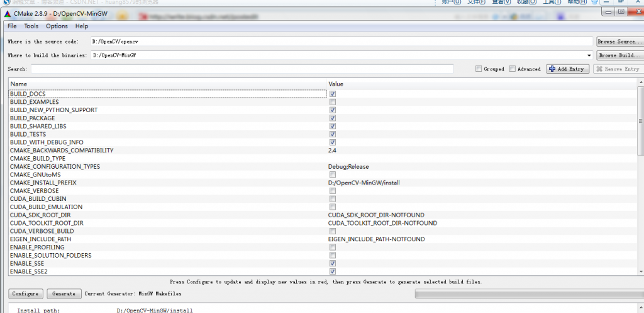Screen dimensions: 644x313
Task: Select EIGEN_INCLUDE_PATH-NOTFOUND value
Action: tap(377, 239)
